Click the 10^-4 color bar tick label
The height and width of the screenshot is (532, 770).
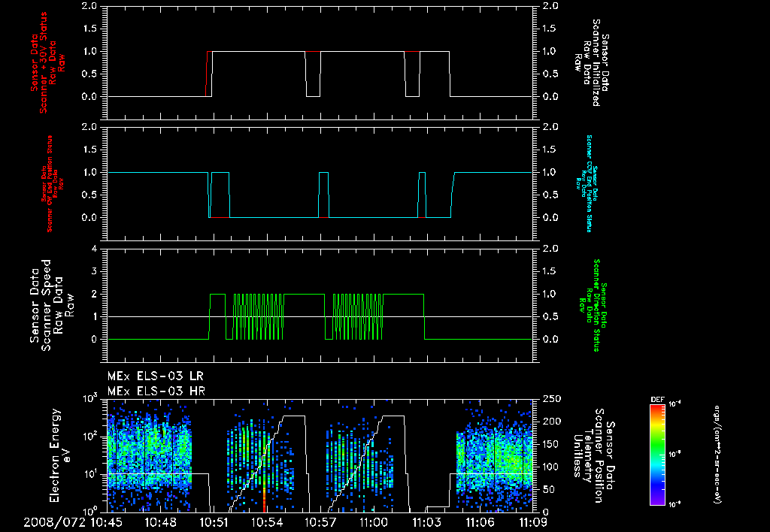pos(675,404)
